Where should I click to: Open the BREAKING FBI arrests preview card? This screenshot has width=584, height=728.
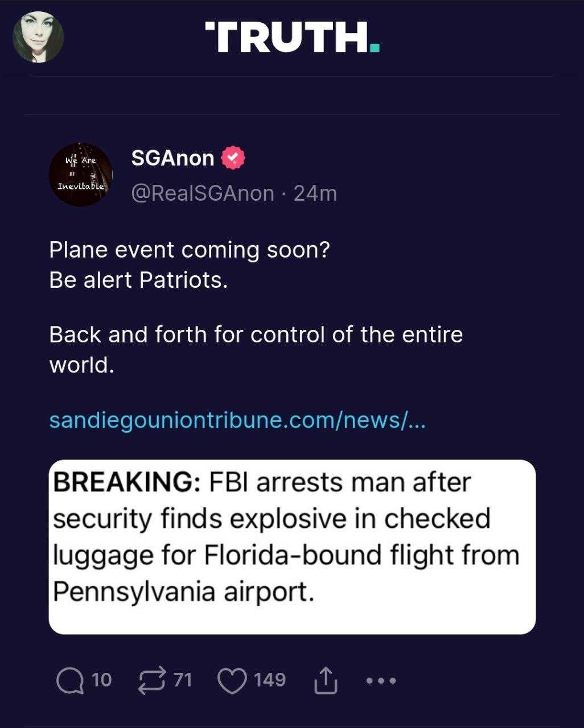(292, 547)
